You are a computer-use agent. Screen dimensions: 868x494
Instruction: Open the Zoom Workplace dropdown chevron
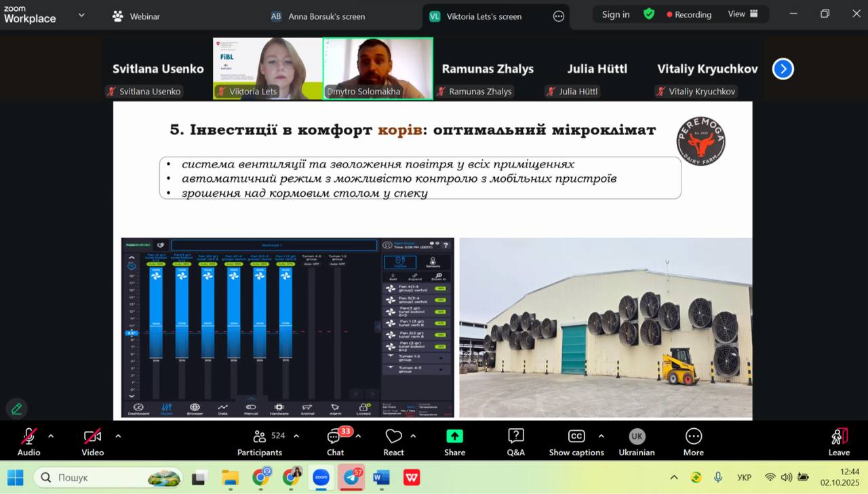81,15
